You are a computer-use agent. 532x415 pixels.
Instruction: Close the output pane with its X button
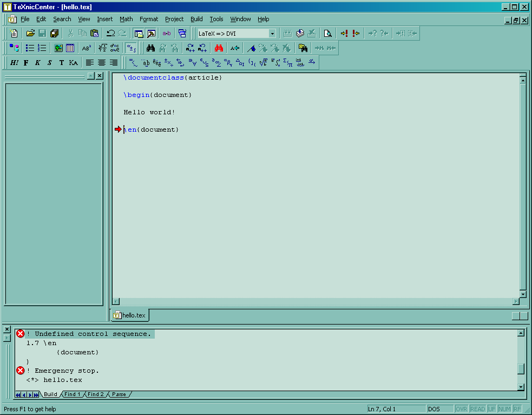pos(7,329)
